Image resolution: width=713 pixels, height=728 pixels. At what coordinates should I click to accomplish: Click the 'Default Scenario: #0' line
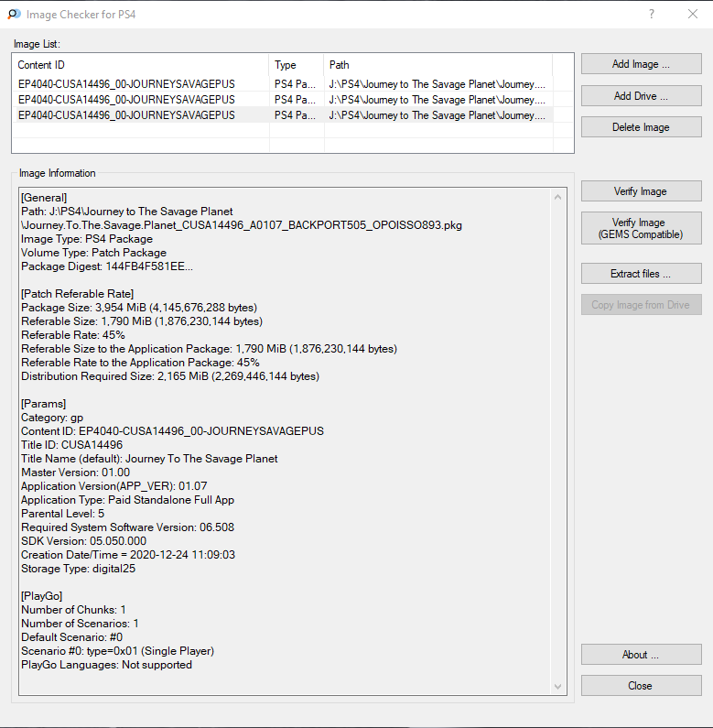[72, 637]
